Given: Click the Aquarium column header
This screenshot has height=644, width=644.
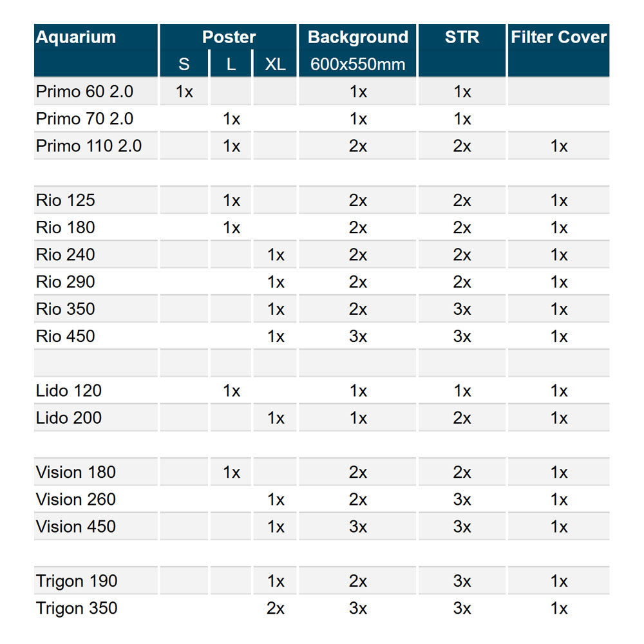Looking at the screenshot, I should tap(75, 37).
